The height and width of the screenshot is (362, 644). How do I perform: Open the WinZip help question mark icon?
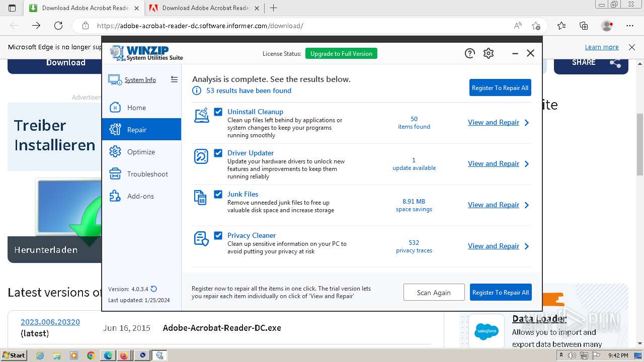pyautogui.click(x=470, y=53)
